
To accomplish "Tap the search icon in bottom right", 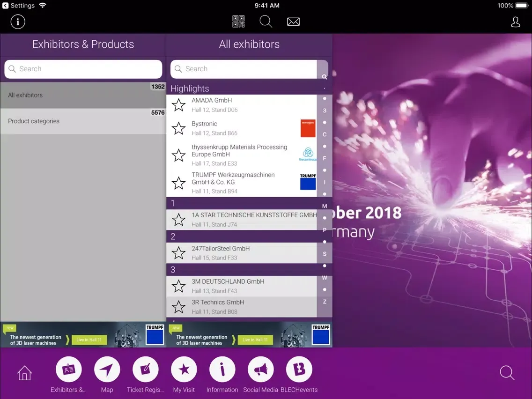I will [x=507, y=372].
